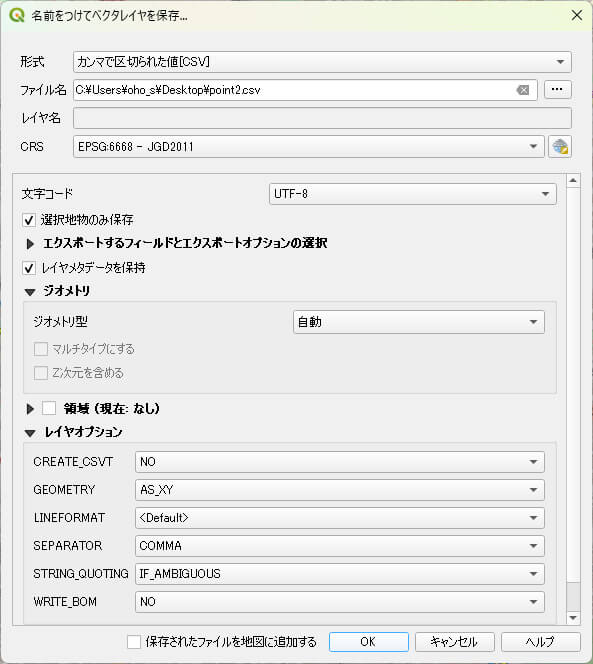This screenshot has height=664, width=593.
Task: Open the 文字コード UTF-8 dropdown
Action: [x=413, y=194]
